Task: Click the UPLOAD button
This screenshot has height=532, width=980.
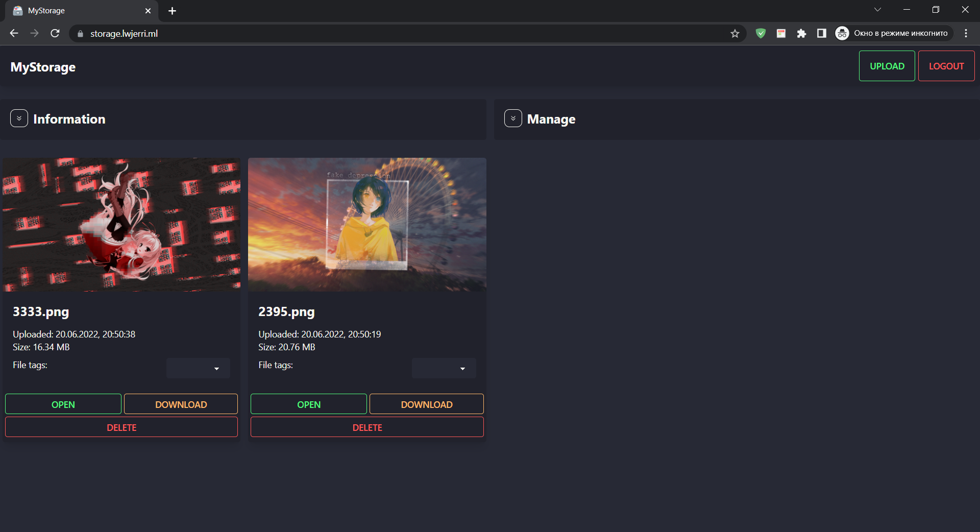Action: pos(887,66)
